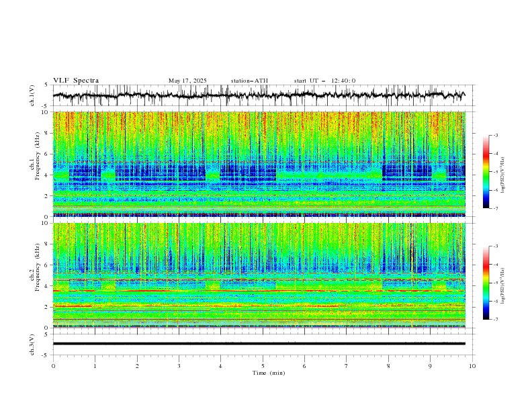
Task: Click the "10" minute label on the time axis
Action: click(x=472, y=366)
